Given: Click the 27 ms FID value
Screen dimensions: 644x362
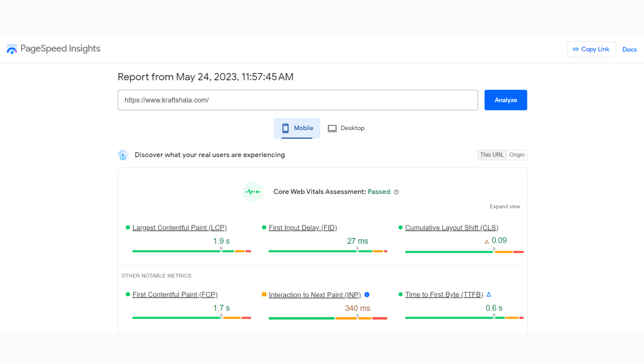Looking at the screenshot, I should [358, 241].
